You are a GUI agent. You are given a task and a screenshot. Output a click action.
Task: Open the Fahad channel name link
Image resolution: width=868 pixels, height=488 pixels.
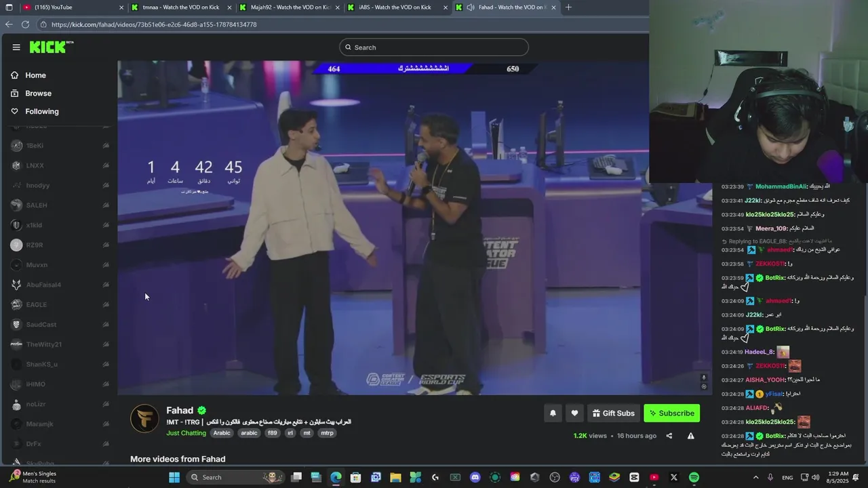tap(180, 410)
